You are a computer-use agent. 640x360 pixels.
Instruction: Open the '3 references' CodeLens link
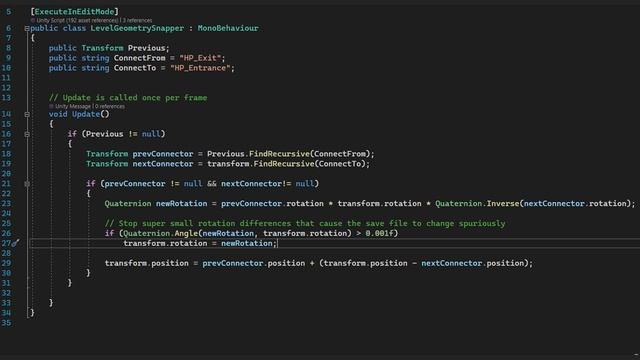(x=137, y=20)
